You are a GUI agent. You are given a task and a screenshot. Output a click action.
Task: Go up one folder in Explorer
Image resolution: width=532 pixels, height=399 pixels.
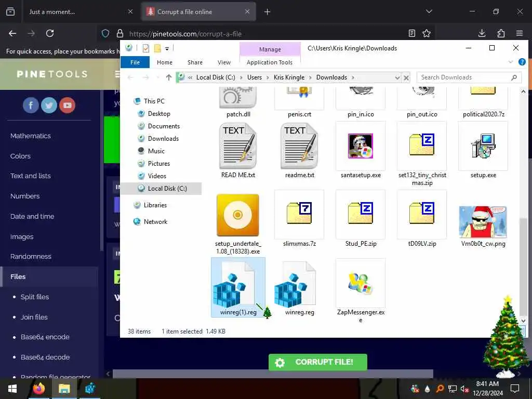point(169,77)
